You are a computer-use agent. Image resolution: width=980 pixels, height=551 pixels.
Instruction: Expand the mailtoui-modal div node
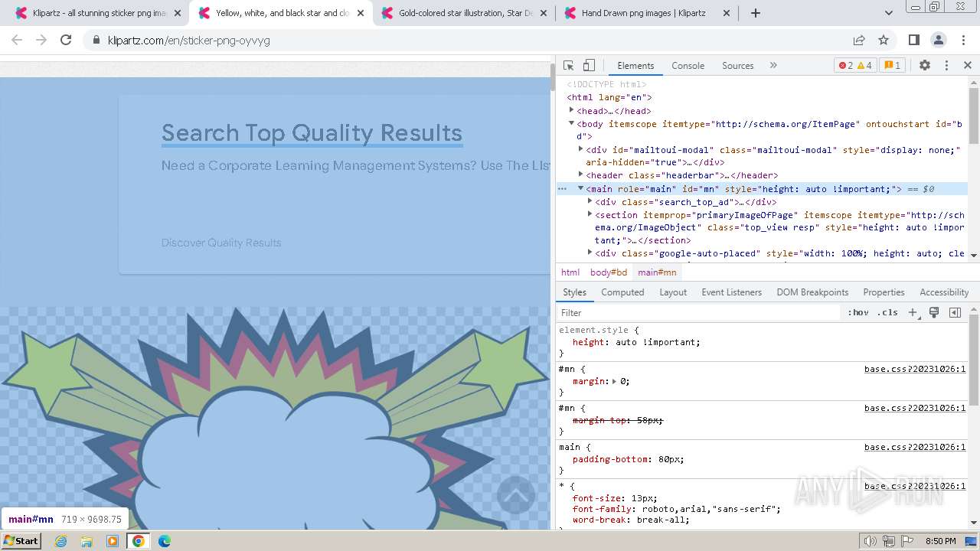coord(581,149)
